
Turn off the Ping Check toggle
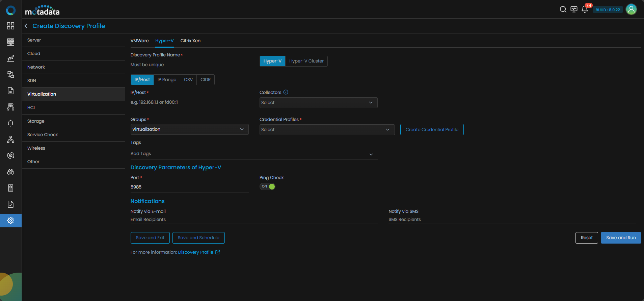pyautogui.click(x=267, y=186)
